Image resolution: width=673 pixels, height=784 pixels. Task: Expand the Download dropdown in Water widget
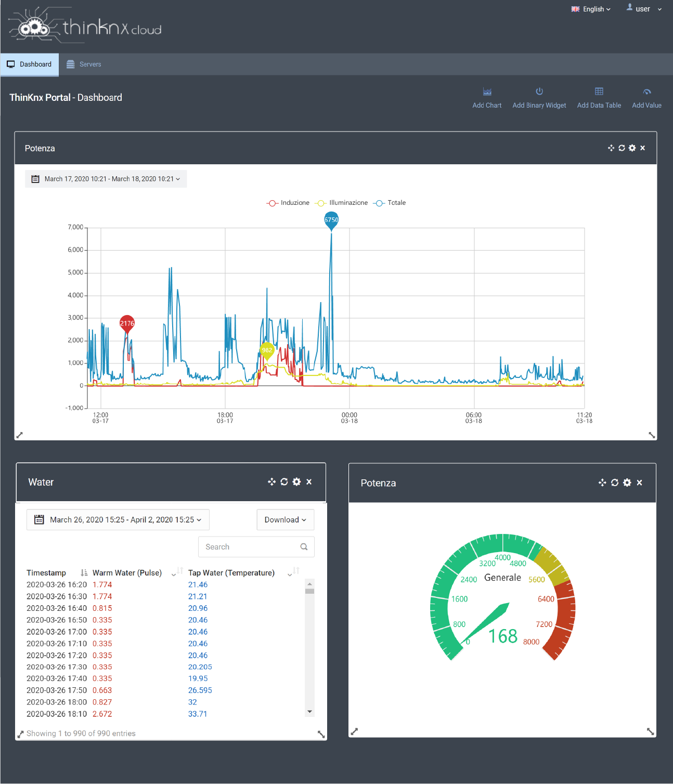tap(285, 520)
